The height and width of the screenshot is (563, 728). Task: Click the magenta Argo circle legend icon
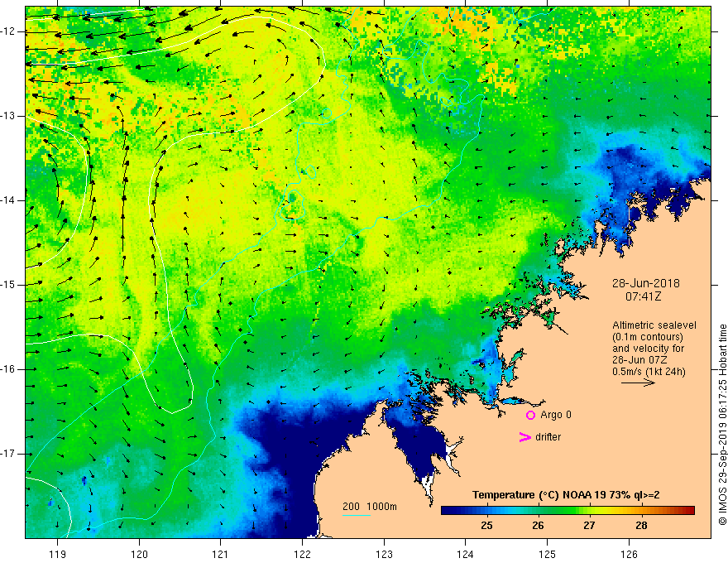(530, 416)
